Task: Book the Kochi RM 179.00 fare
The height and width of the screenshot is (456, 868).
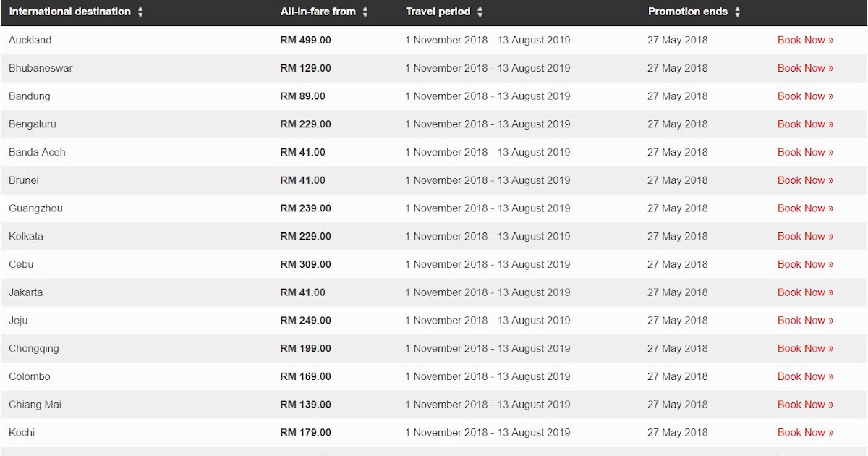Action: pos(805,433)
